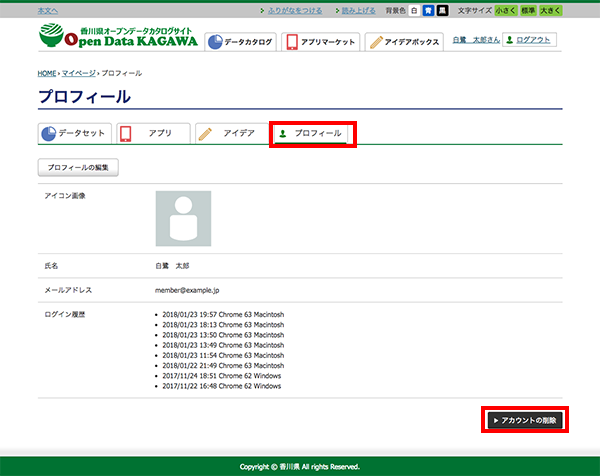This screenshot has height=476, width=600.
Task: Click the プロフィールの編集 button
Action: tap(78, 166)
